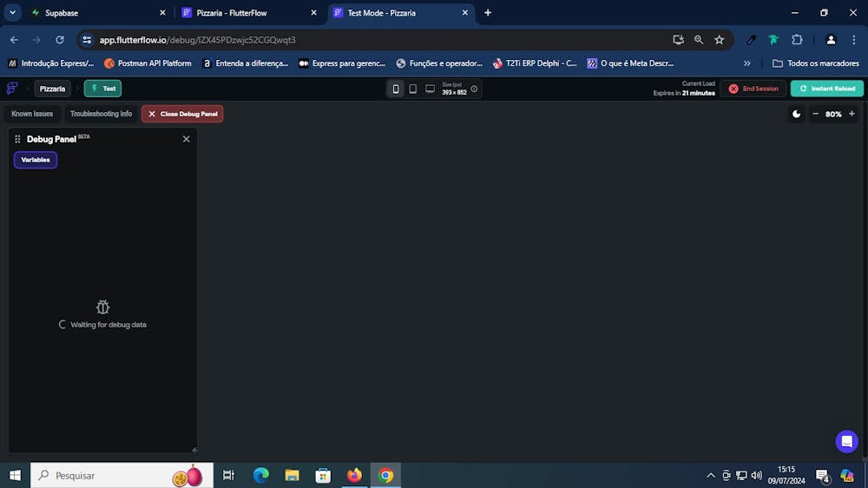Click the site information icon
868x488 pixels.
[x=87, y=40]
